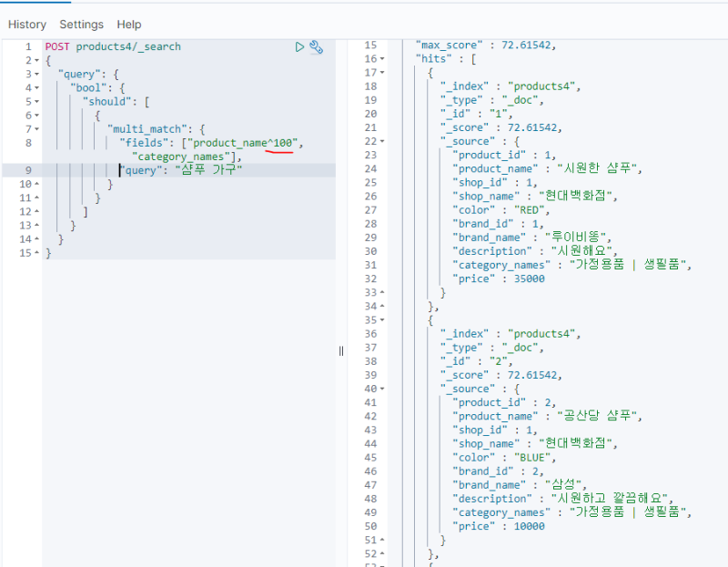
Task: Open the History tab
Action: [x=27, y=25]
